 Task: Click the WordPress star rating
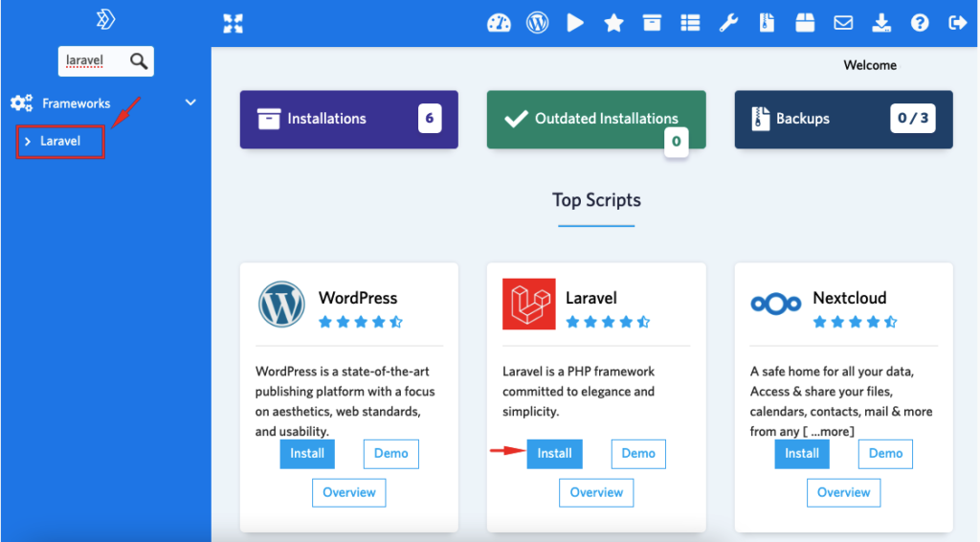click(361, 322)
